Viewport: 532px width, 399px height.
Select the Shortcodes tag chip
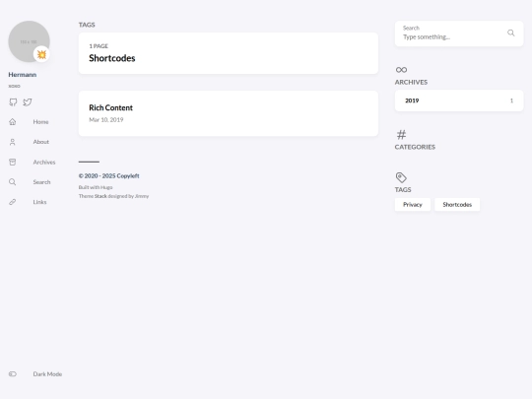pos(457,205)
